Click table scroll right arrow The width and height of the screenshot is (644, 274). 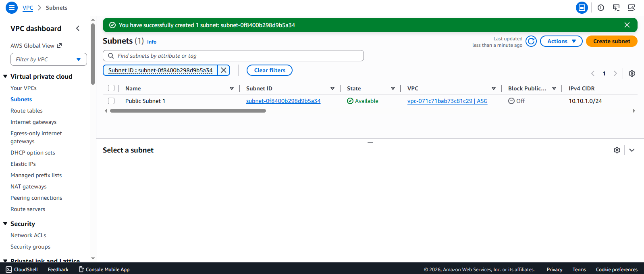pyautogui.click(x=634, y=111)
